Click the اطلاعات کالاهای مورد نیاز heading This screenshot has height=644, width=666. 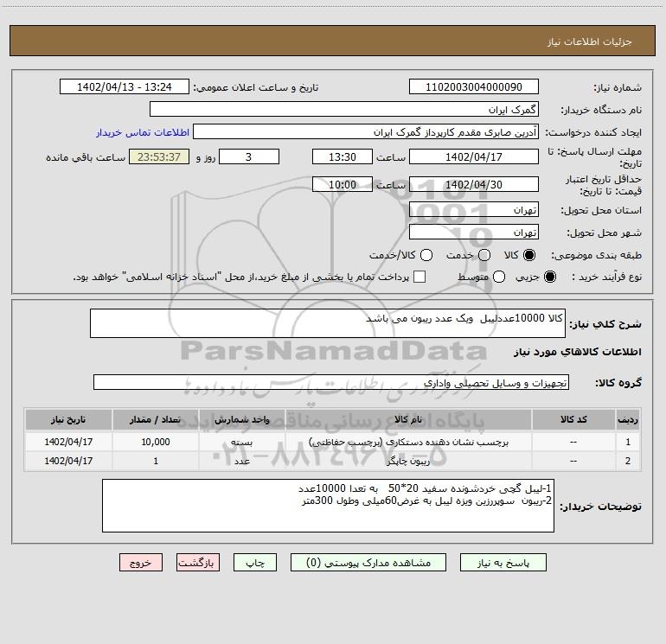pos(577,352)
